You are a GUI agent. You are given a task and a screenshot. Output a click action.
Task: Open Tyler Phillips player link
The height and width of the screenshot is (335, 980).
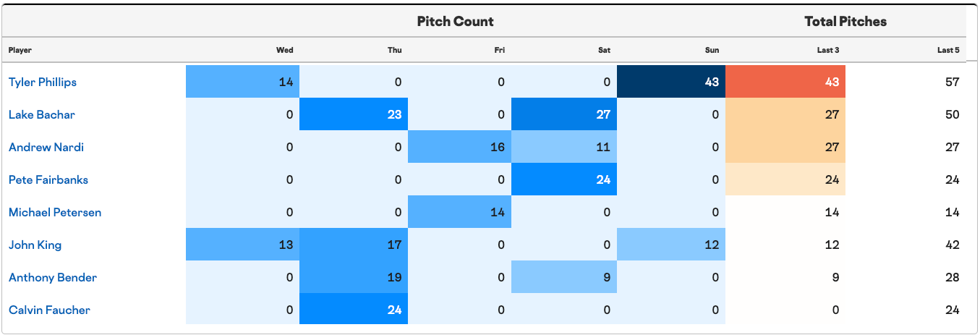pos(43,82)
